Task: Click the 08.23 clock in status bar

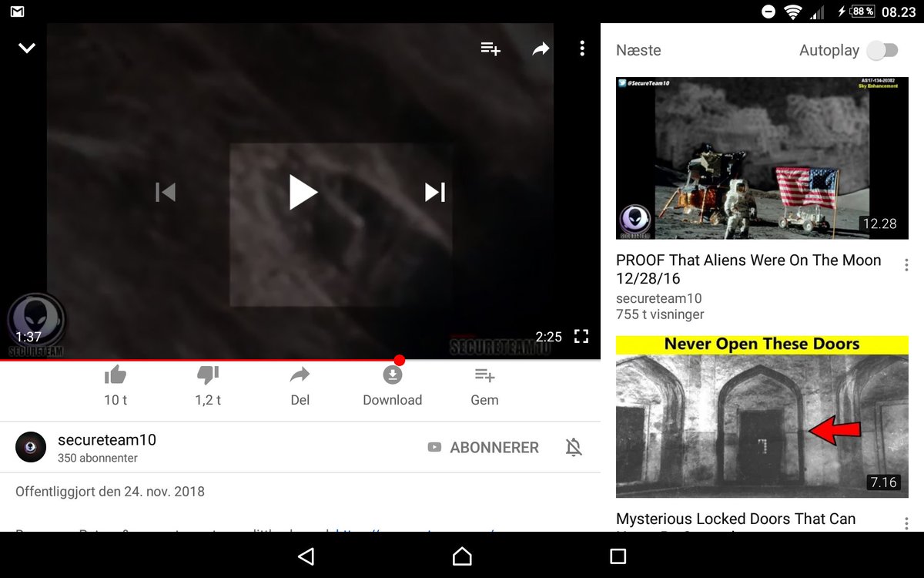Action: point(899,12)
